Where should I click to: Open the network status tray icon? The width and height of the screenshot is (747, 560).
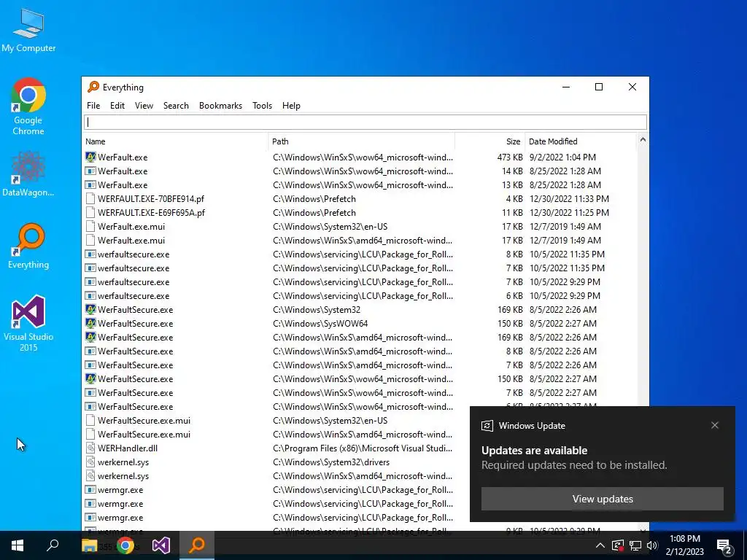(x=635, y=545)
